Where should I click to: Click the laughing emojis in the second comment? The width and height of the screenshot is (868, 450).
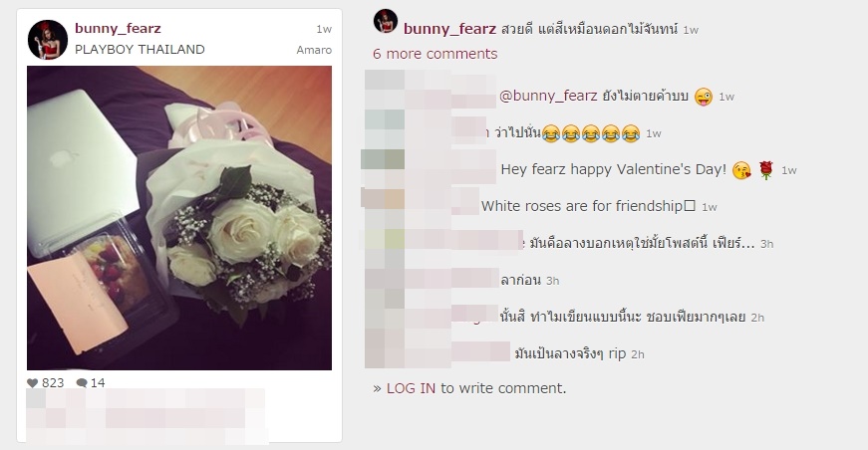(x=591, y=133)
